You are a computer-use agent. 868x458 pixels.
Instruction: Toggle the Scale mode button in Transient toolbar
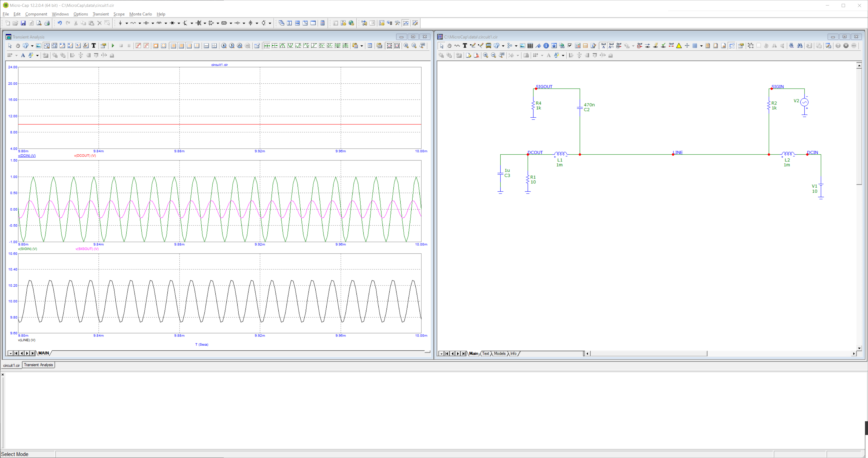pyautogui.click(x=47, y=46)
